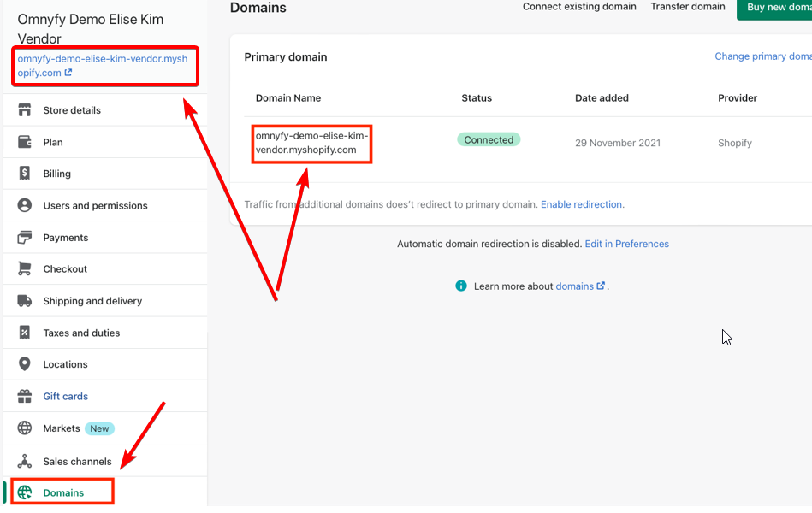Click the external link icon after myshopify URL
Viewport: 812px width, 513px height.
pos(68,73)
